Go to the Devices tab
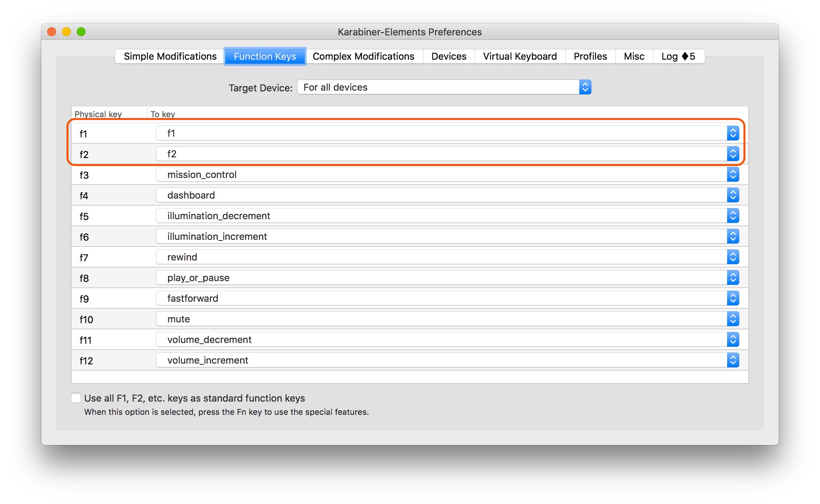The image size is (820, 504). (449, 56)
